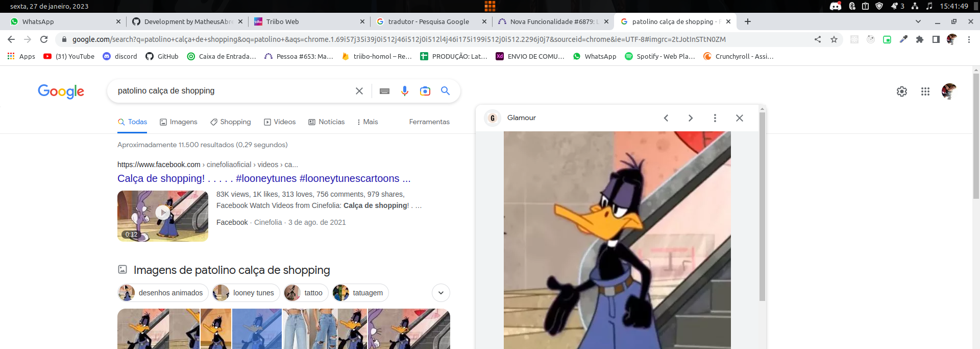The width and height of the screenshot is (980, 349).
Task: Show next image in Glamour panel
Action: pos(691,118)
